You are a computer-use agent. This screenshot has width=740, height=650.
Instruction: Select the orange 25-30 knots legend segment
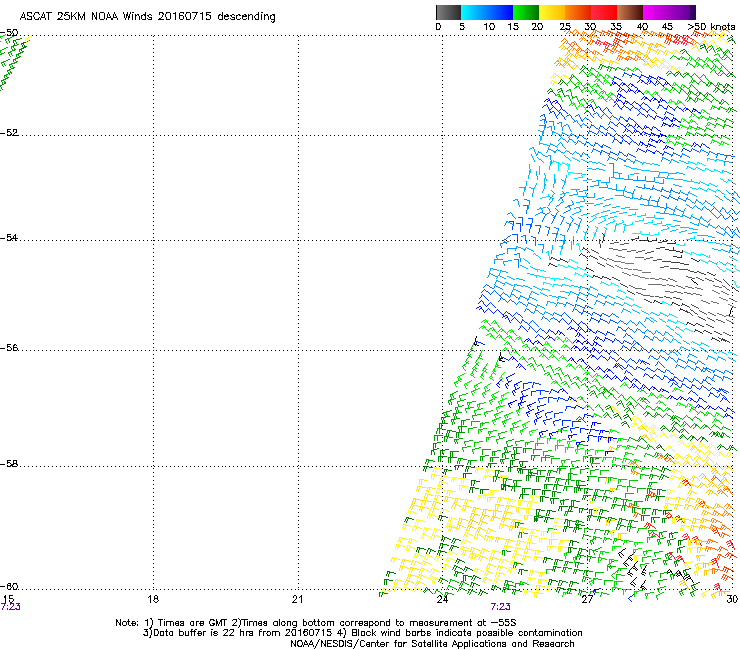578,12
